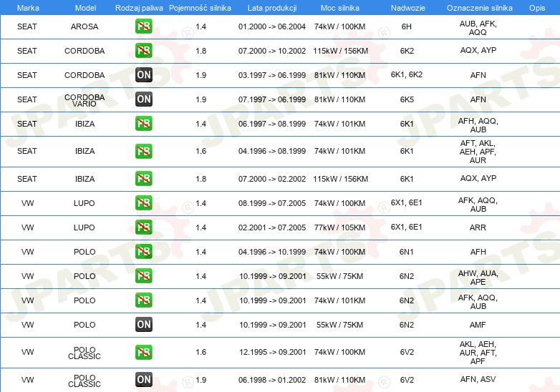
Task: Click the engine code cell 'ARR'
Action: point(478,227)
